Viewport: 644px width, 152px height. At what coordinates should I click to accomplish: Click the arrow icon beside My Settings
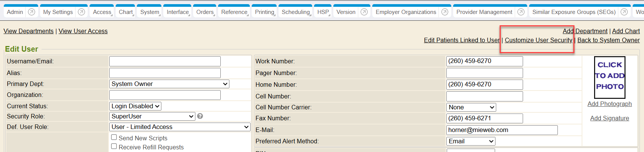pos(81,12)
